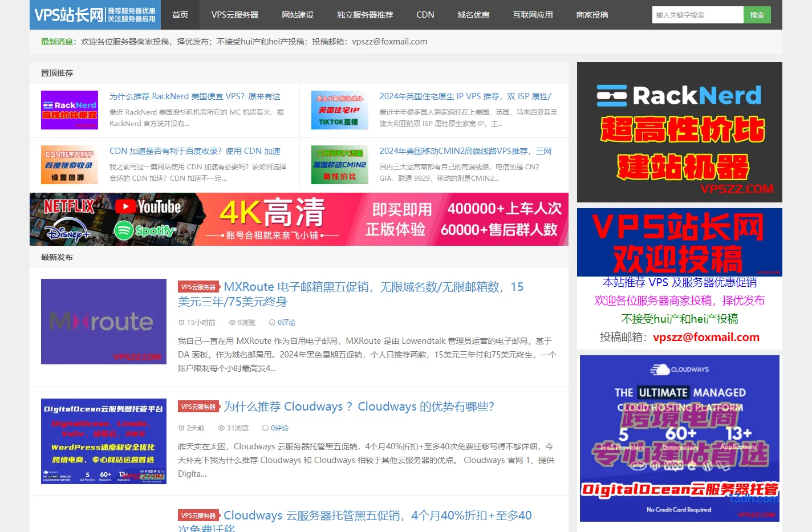Open the VPS站长网 site logo
Screen dimensions: 812x532
[95, 15]
